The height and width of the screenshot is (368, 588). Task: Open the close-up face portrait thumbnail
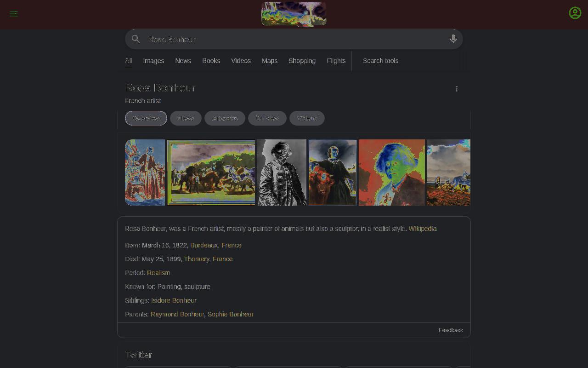[392, 172]
